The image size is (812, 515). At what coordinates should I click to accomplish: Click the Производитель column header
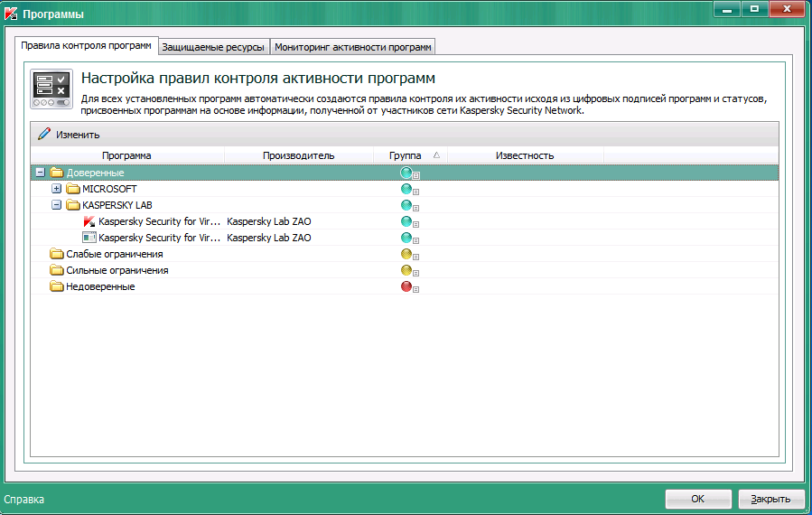pyautogui.click(x=298, y=155)
